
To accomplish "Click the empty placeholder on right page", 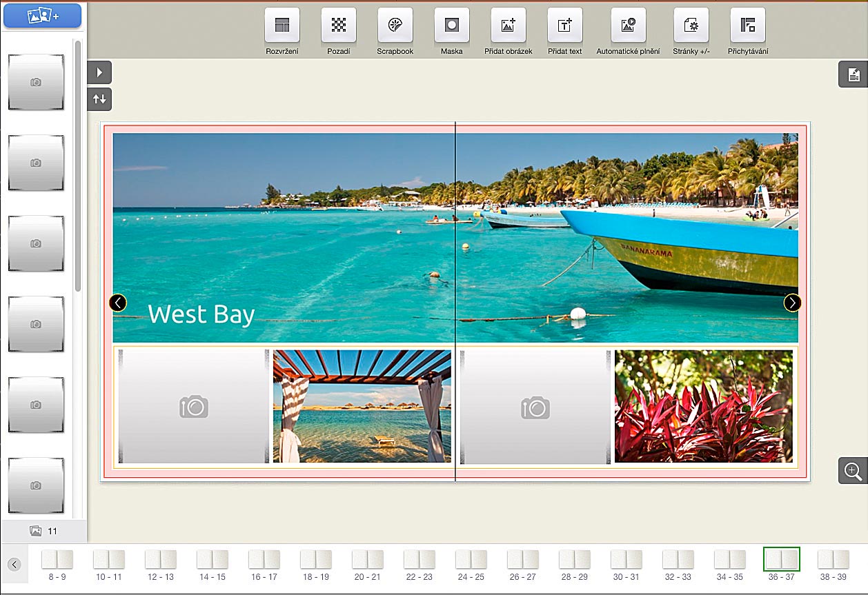I will pyautogui.click(x=535, y=406).
